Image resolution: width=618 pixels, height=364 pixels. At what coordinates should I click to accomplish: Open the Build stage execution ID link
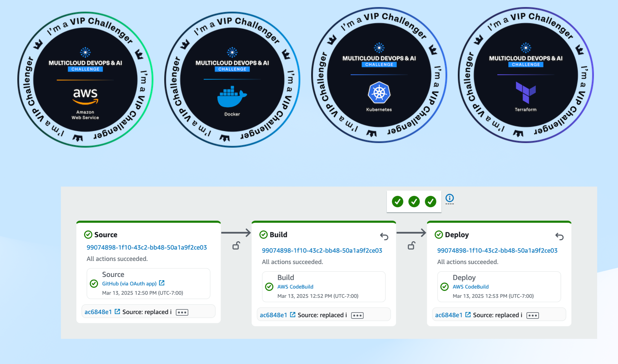coord(322,250)
